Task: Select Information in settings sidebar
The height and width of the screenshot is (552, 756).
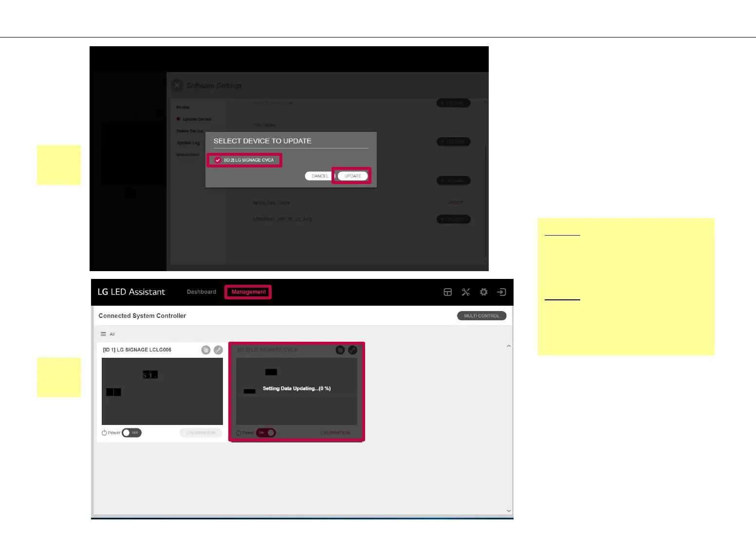Action: (188, 155)
